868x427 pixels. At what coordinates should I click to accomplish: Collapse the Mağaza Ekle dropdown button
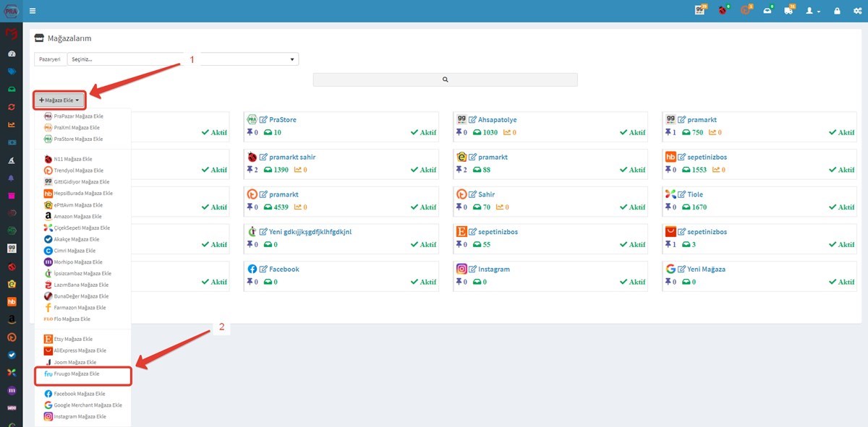coord(60,100)
